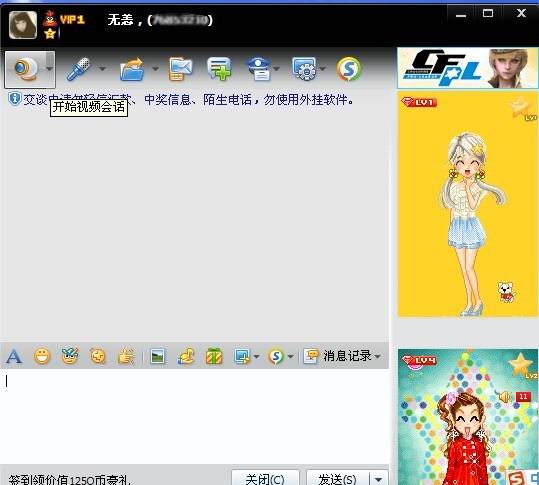The height and width of the screenshot is (485, 539).
Task: Click the VIP1 badge
Action: pos(72,19)
